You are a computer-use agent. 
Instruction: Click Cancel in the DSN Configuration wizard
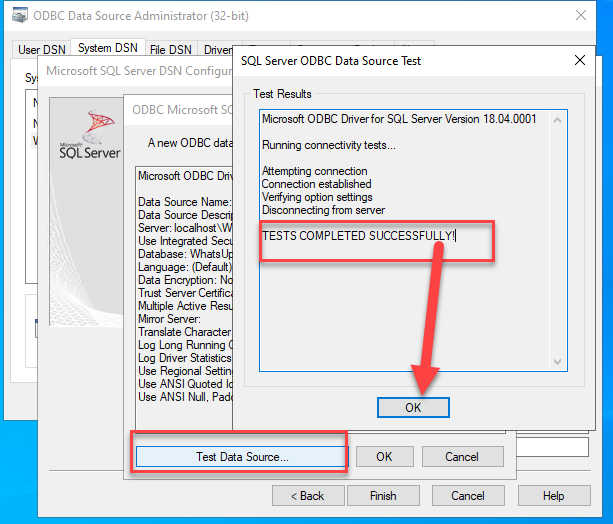pos(468,495)
